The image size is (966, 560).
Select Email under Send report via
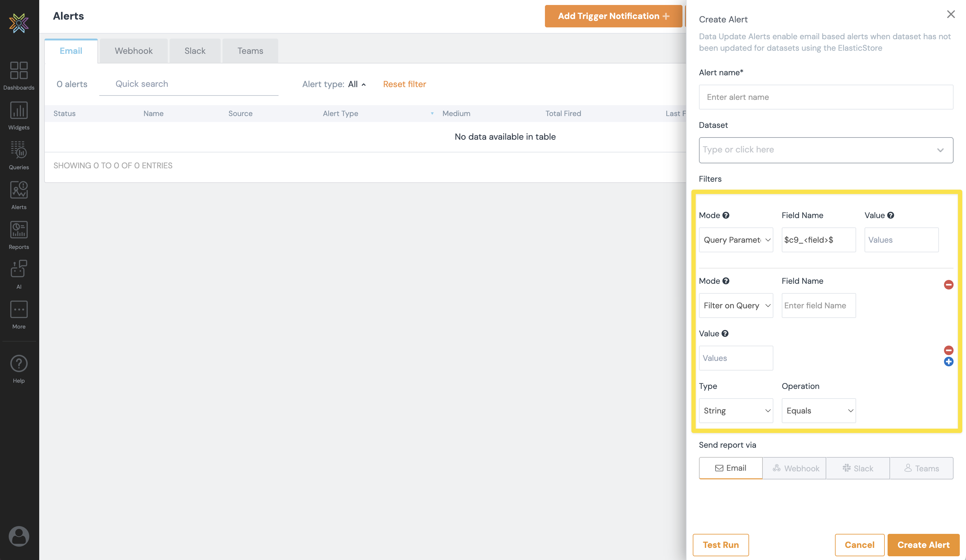point(730,468)
